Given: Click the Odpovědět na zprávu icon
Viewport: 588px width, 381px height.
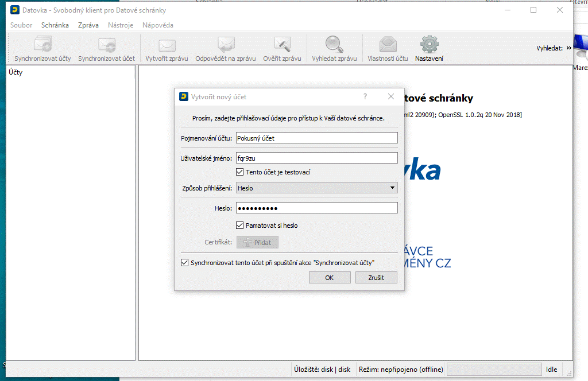Looking at the screenshot, I should (x=226, y=45).
